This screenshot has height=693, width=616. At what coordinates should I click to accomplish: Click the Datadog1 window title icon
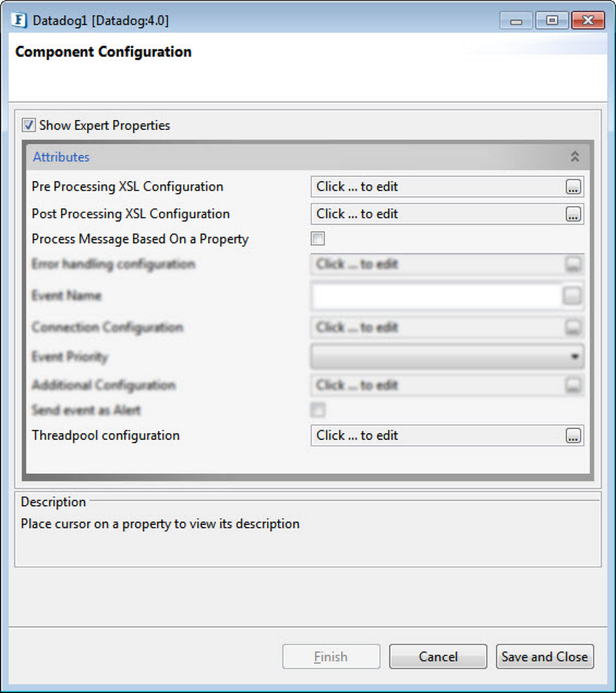(19, 21)
